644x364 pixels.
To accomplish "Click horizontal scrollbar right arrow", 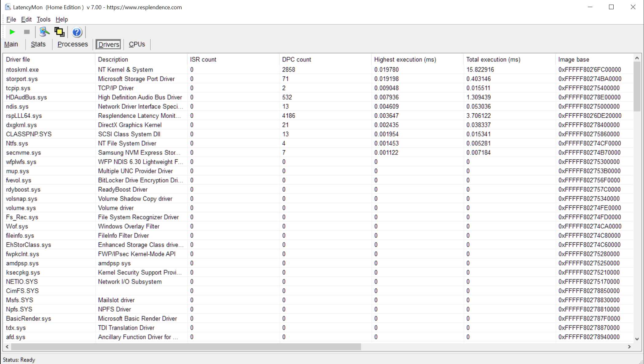I will pos(629,346).
